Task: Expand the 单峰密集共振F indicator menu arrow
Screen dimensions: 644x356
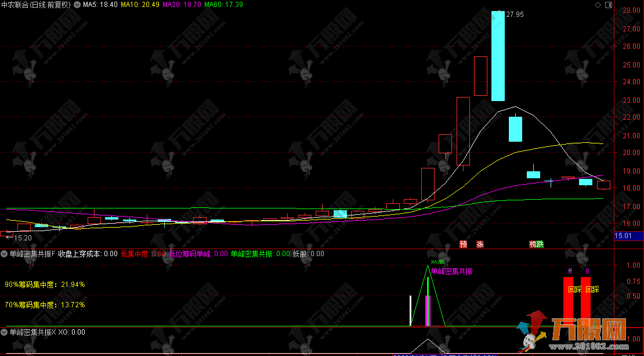Action: tap(5, 254)
